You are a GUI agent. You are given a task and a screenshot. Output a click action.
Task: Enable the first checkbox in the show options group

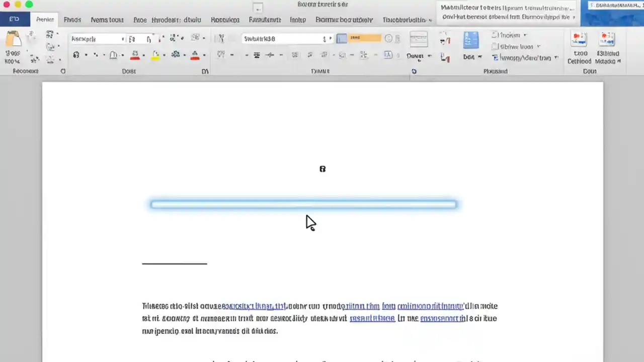point(494,35)
